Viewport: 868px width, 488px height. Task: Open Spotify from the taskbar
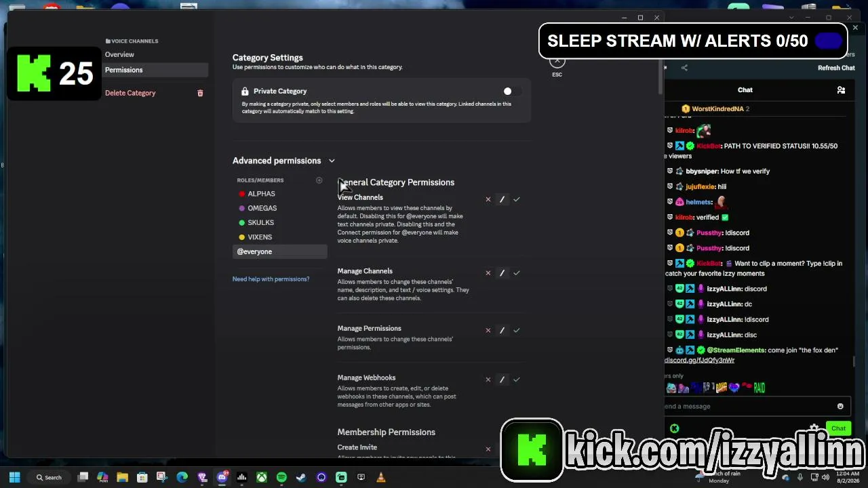(x=281, y=477)
